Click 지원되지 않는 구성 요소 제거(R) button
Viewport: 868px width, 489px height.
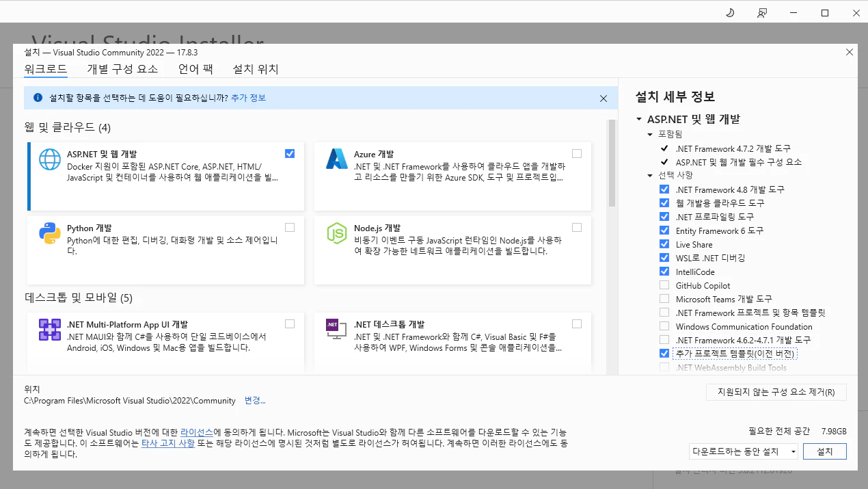point(776,392)
